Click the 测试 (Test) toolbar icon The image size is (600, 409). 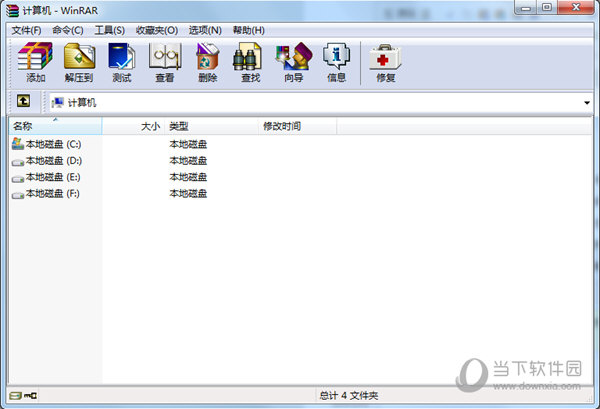coord(122,62)
